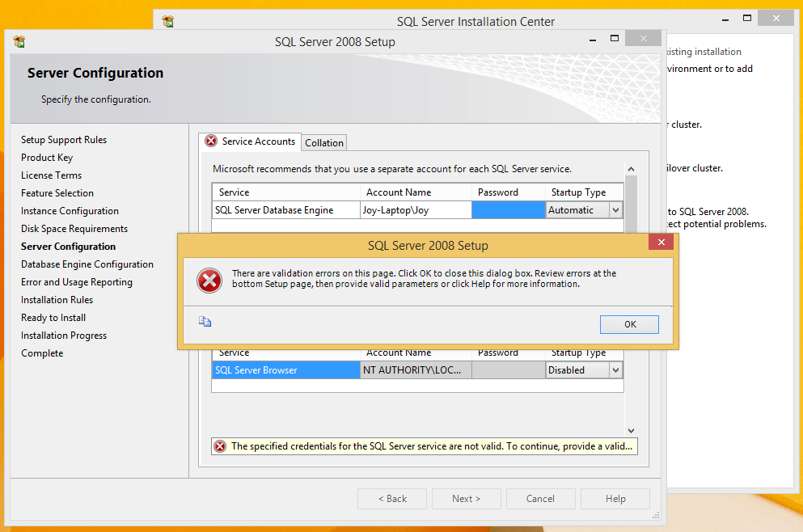Click the Service column header in top table
This screenshot has width=803, height=532.
point(285,192)
